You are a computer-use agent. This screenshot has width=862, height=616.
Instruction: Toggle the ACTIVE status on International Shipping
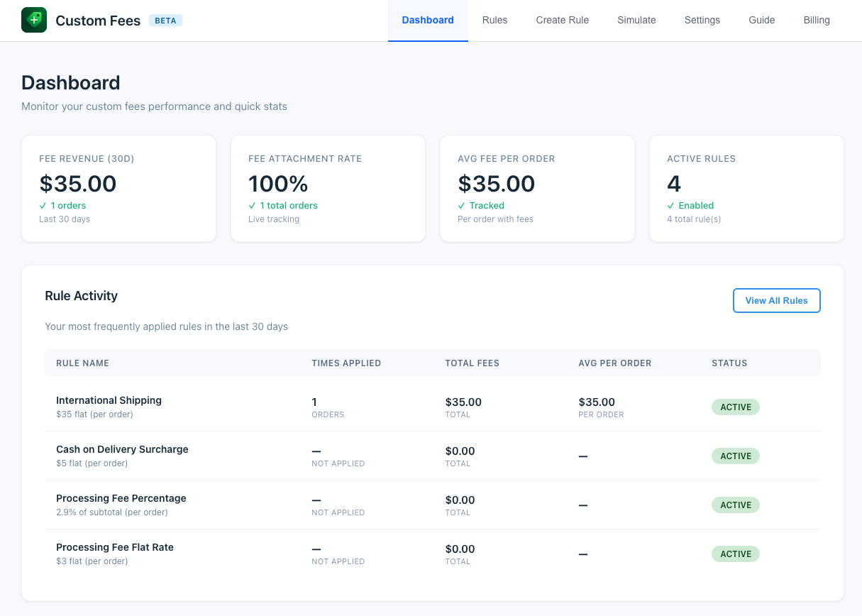click(735, 407)
